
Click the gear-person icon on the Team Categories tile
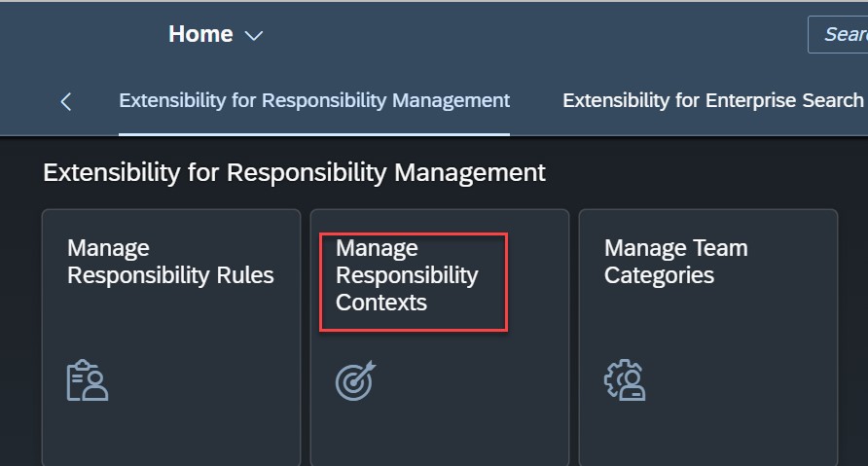click(625, 380)
